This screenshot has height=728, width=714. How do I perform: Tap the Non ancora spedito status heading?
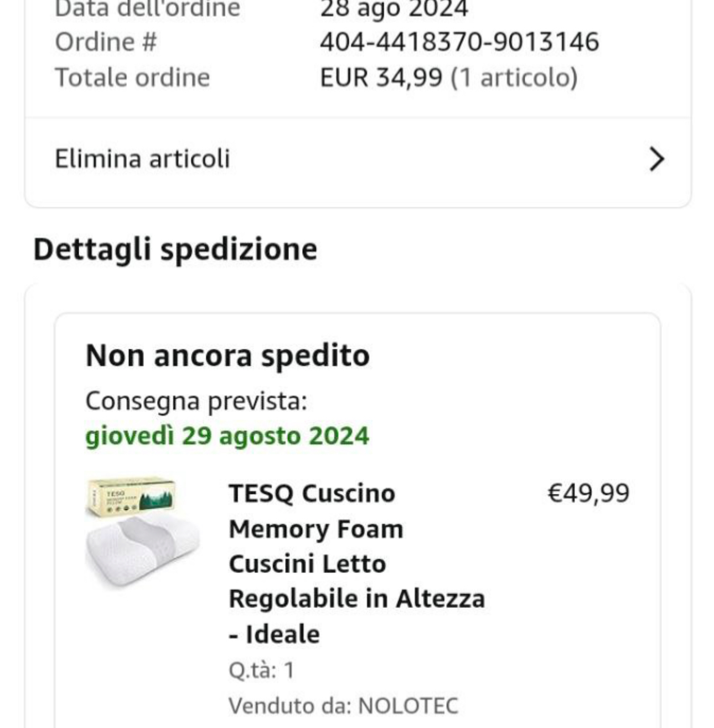click(x=227, y=355)
